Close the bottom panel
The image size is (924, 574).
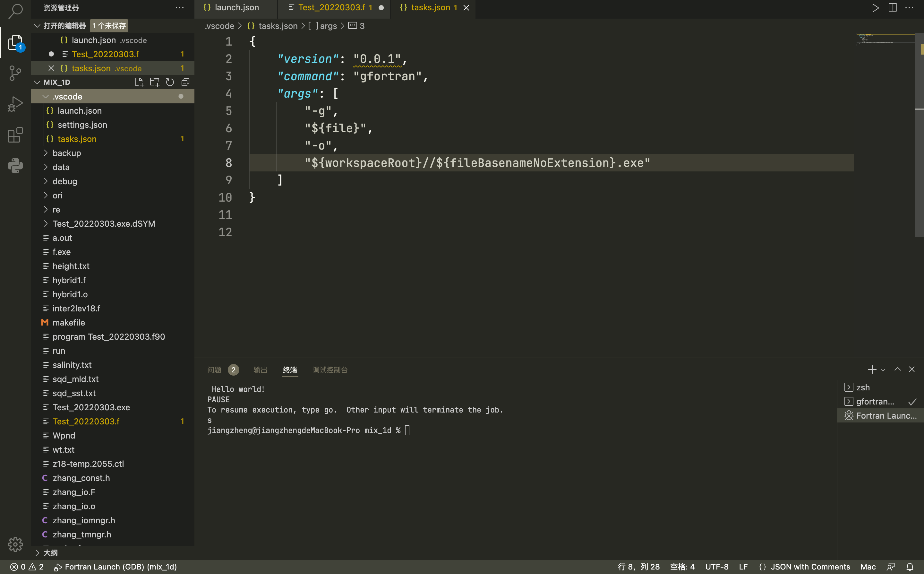click(x=912, y=370)
